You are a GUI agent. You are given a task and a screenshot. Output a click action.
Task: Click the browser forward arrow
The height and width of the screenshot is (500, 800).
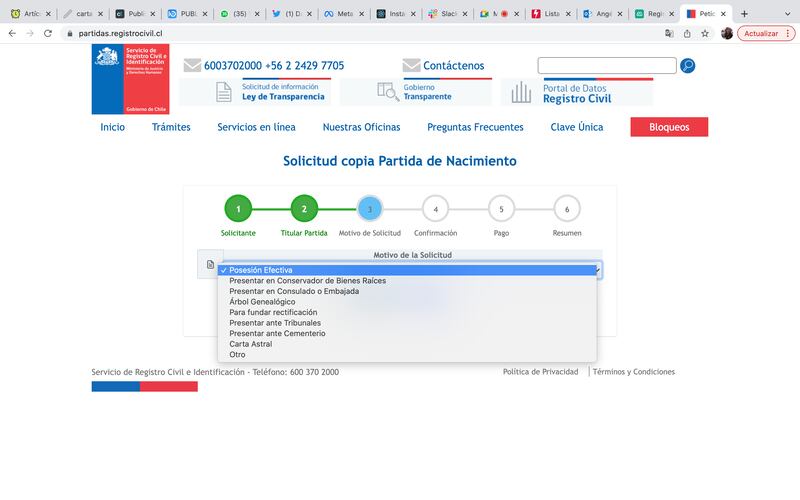pyautogui.click(x=30, y=33)
